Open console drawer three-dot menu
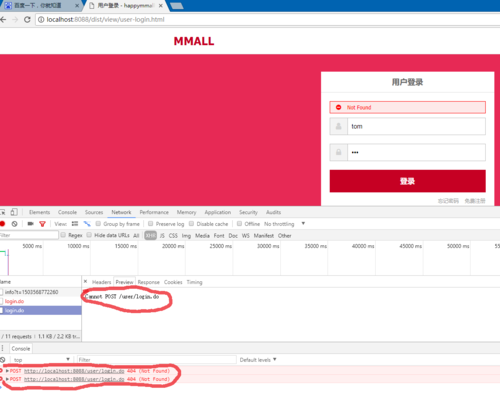500x393 pixels. [3, 348]
